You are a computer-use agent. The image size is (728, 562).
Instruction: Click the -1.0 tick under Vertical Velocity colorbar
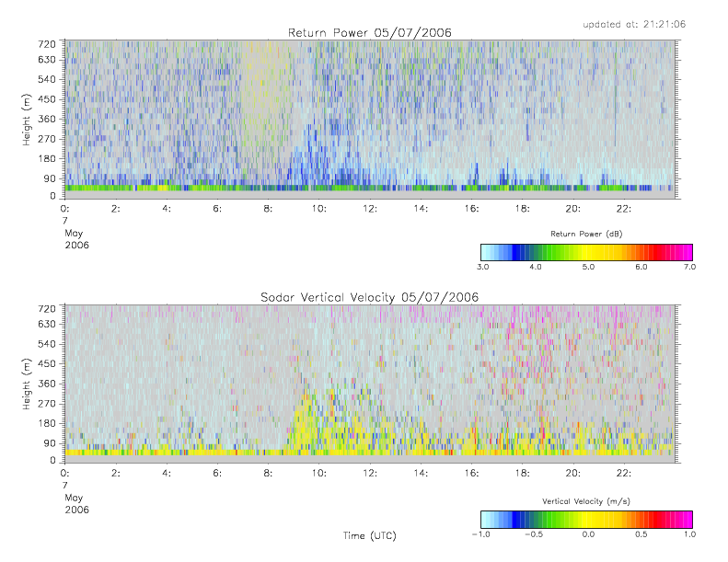(481, 534)
